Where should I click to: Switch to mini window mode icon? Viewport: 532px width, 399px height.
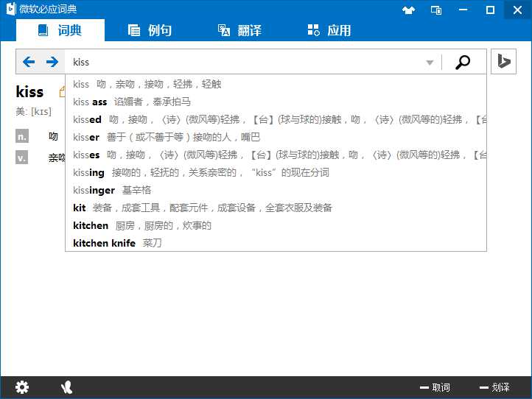(x=436, y=10)
